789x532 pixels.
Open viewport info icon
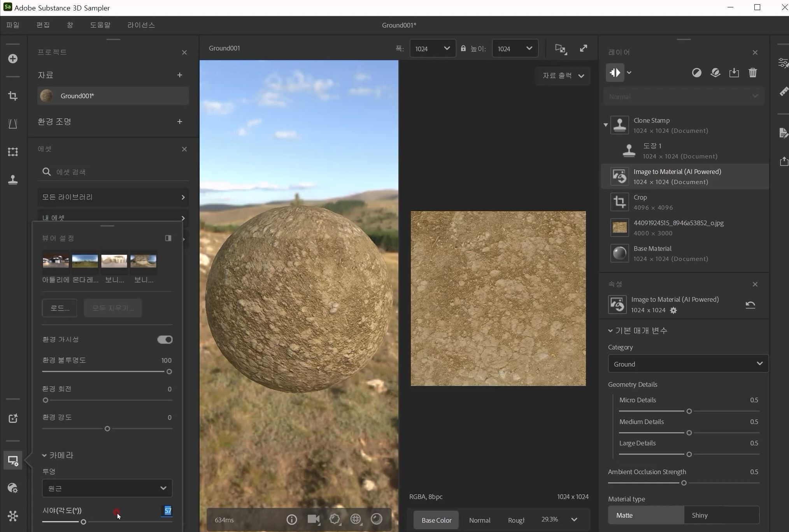[x=291, y=519]
